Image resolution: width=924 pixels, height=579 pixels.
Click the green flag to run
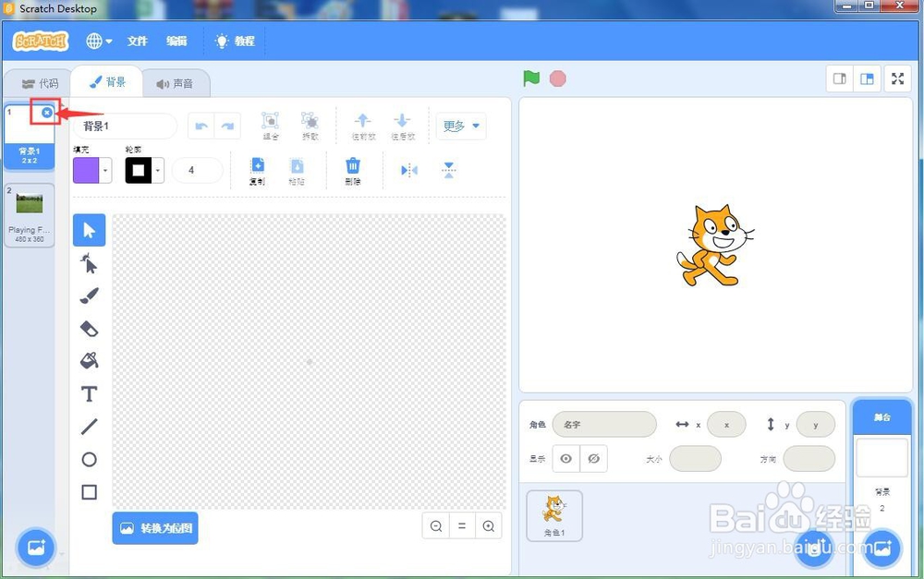point(531,78)
